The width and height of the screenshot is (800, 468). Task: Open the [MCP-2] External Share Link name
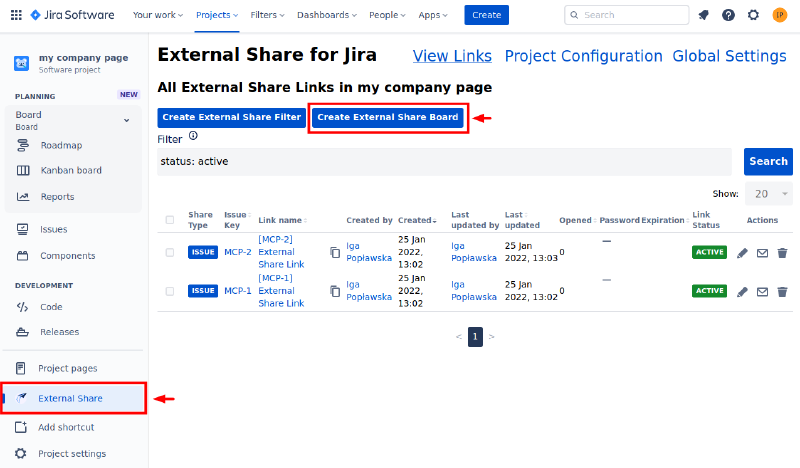coord(281,252)
